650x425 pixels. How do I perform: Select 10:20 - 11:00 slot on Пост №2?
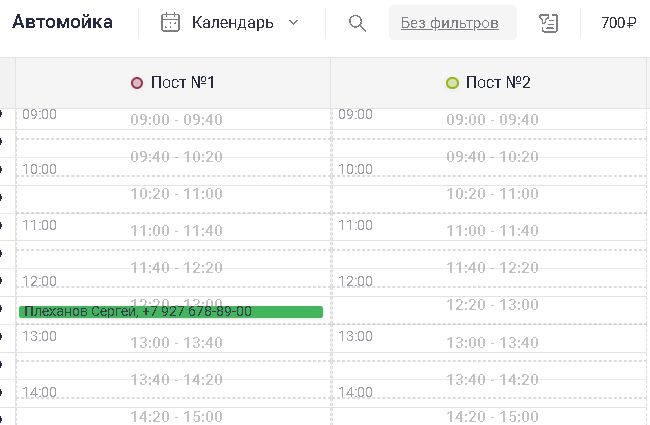tap(492, 194)
